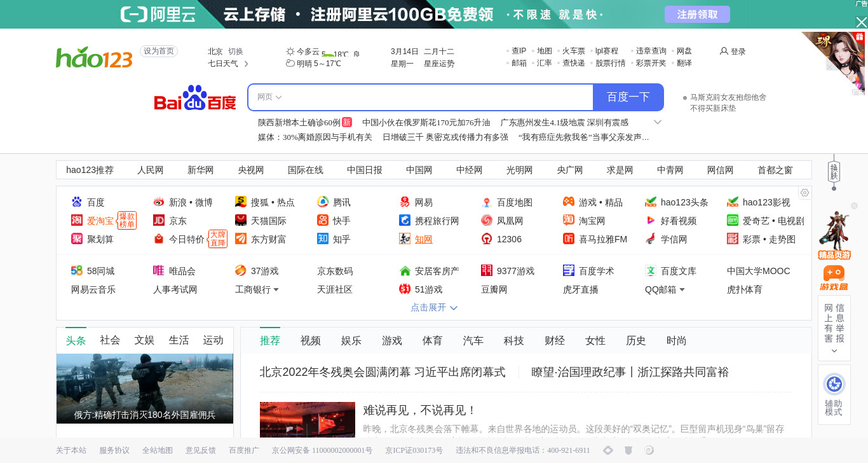Open the Zhihu icon next to 知乎
Image resolution: width=868 pixels, height=463 pixels.
point(323,239)
